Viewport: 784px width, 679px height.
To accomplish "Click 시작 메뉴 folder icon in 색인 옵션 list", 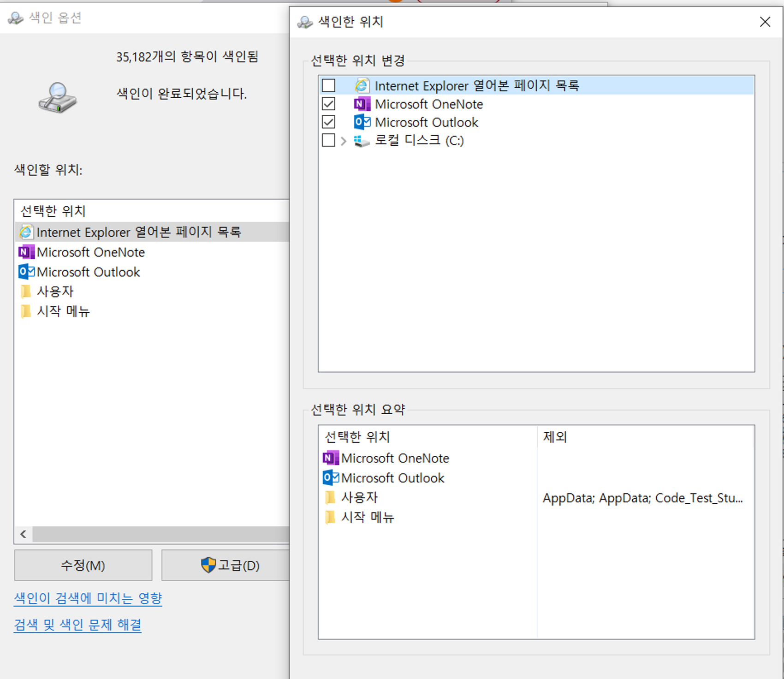I will pyautogui.click(x=26, y=311).
